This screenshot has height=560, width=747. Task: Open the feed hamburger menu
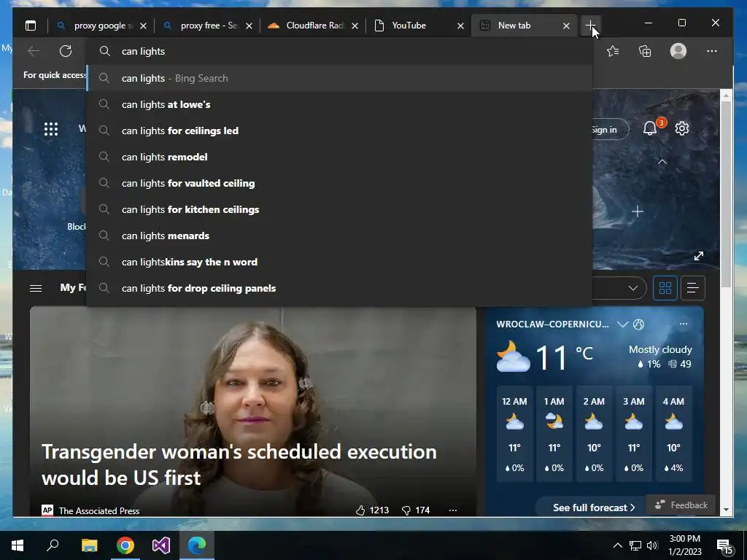coord(36,288)
